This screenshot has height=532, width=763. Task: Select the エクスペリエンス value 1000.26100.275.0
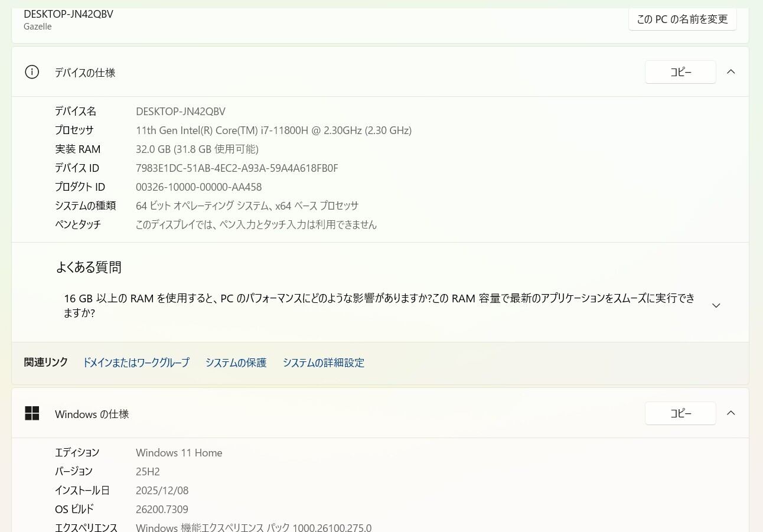(253, 527)
